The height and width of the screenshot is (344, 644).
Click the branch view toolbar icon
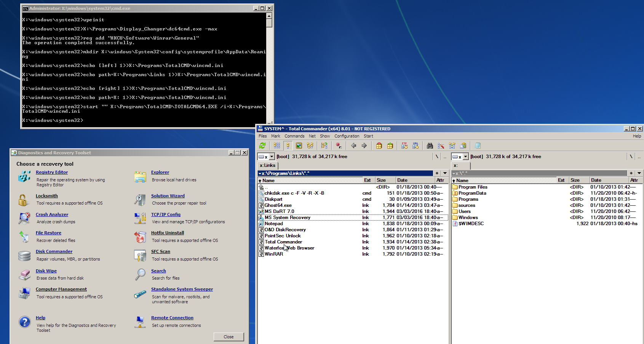coord(324,146)
